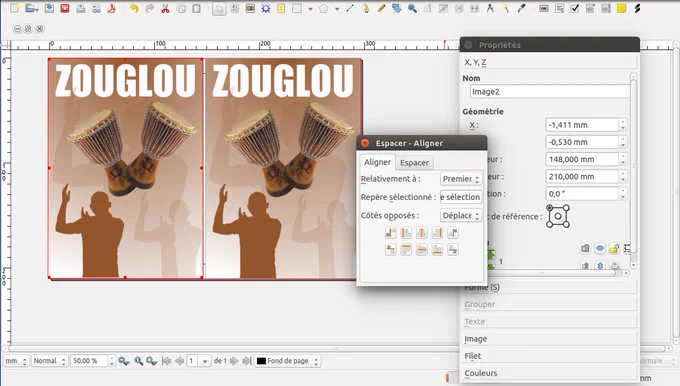Click the Open document folder icon
Screen dimensions: 680x386
(31, 8)
